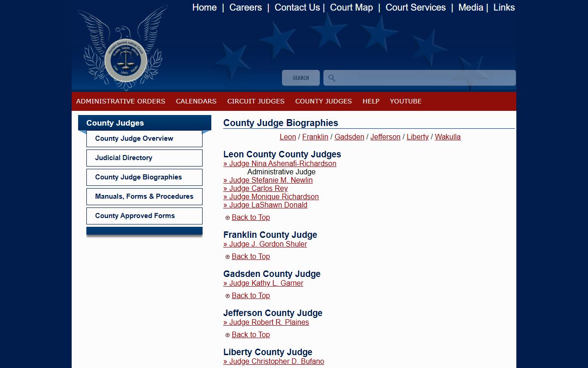
Task: Open Judge Nina Ashenafi-Richardson biography
Action: point(280,164)
